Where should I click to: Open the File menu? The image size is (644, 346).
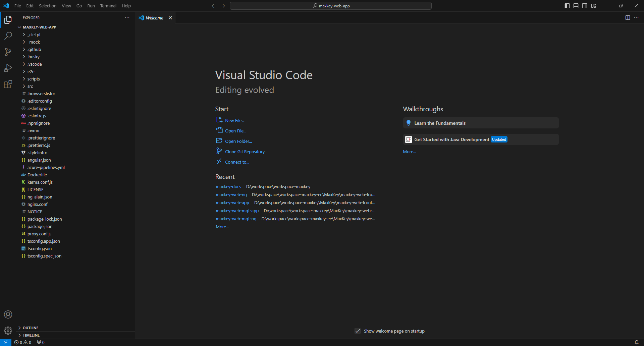coord(18,6)
